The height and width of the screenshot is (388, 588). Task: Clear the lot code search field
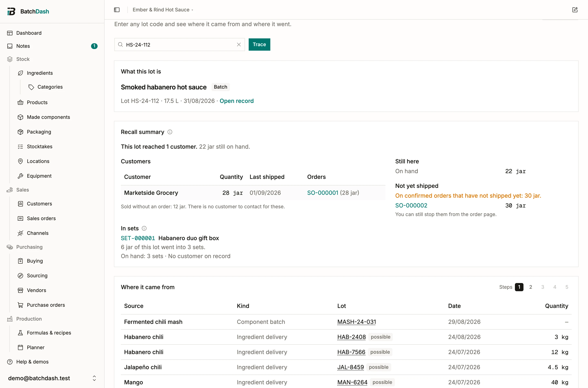[239, 45]
